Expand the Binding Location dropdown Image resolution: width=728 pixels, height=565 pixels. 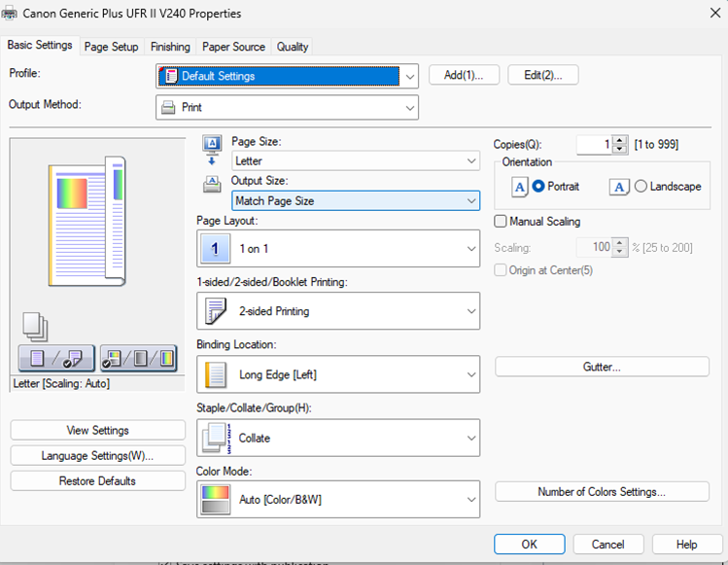tap(338, 374)
